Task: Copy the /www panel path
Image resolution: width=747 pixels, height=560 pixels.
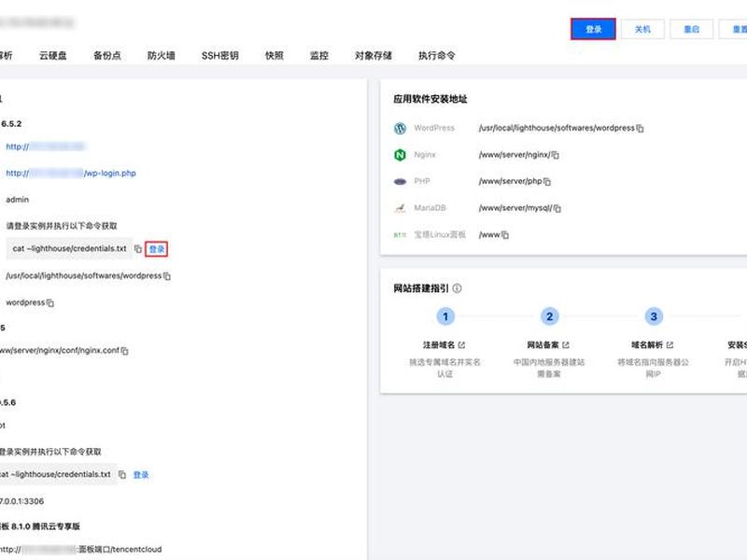Action: pyautogui.click(x=504, y=235)
